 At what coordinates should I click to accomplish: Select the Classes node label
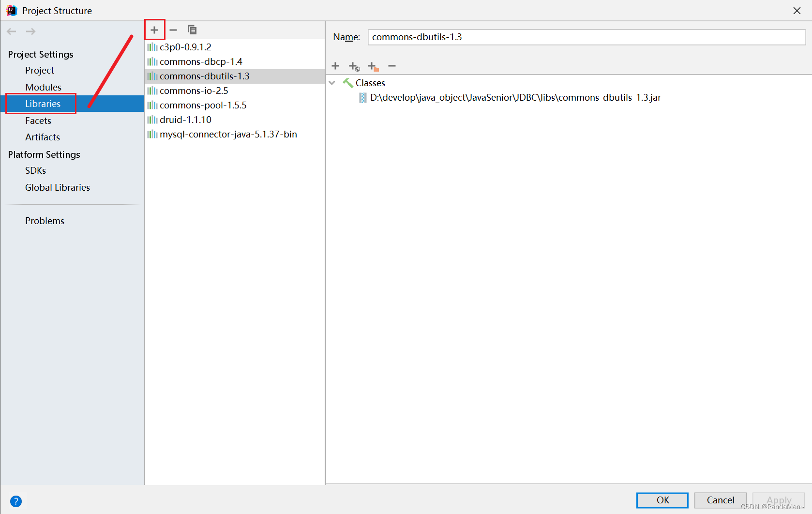click(370, 83)
